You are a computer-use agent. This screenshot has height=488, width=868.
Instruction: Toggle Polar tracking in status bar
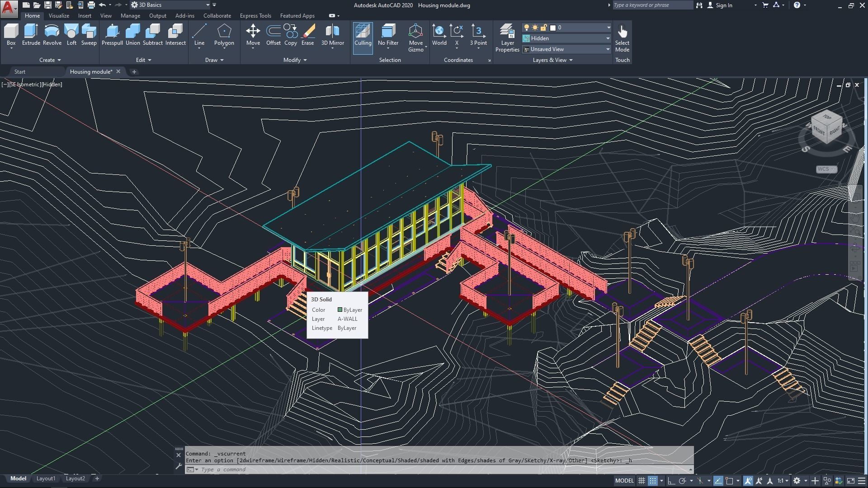click(x=683, y=481)
